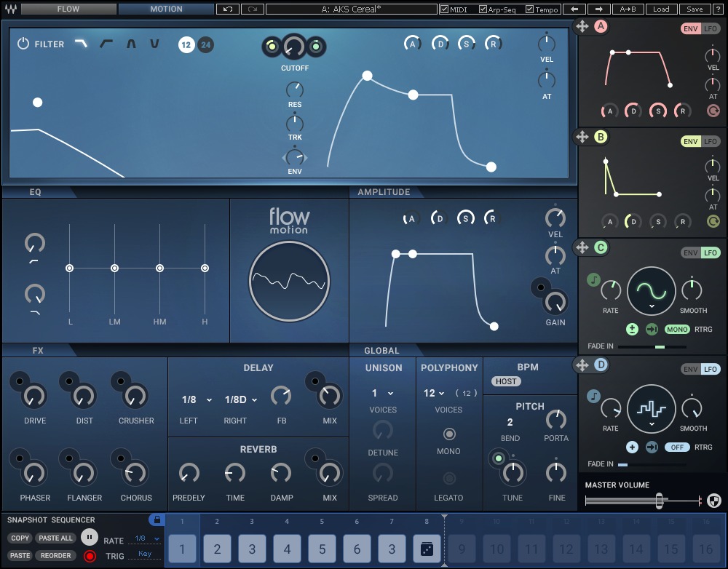Select the 24 dB filter slope
Viewport: 728px width, 569px height.
206,45
